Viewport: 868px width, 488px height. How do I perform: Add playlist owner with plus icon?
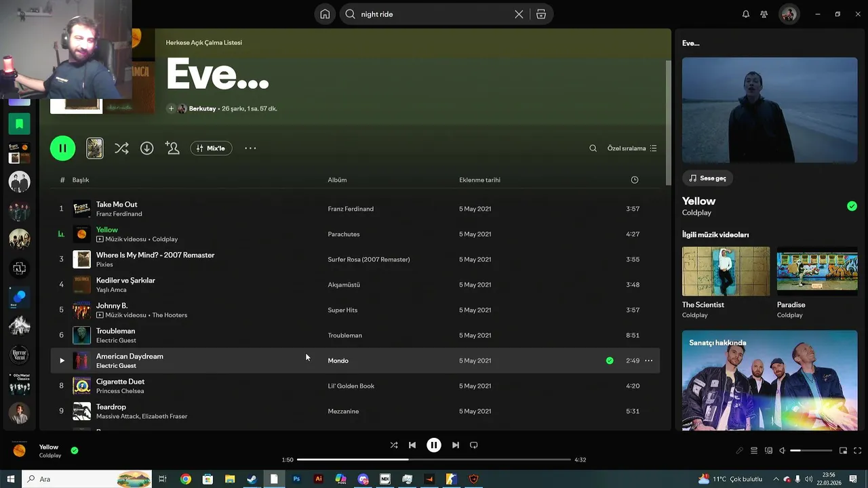(x=171, y=108)
